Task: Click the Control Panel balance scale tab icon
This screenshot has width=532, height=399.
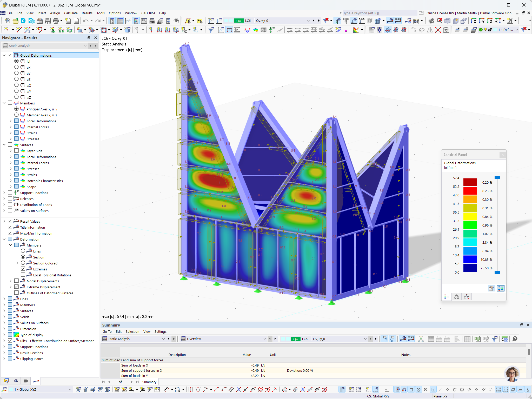Action: [x=457, y=297]
